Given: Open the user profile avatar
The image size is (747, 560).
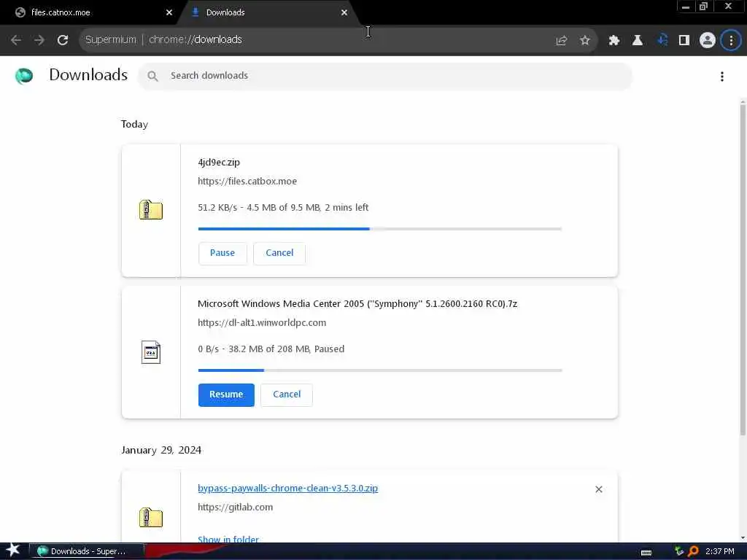Looking at the screenshot, I should click(708, 41).
